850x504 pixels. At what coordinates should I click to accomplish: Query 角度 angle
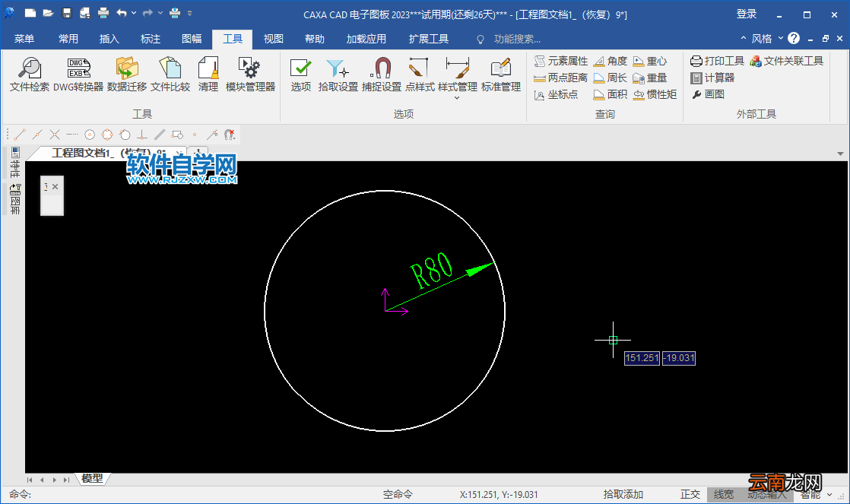(x=611, y=62)
